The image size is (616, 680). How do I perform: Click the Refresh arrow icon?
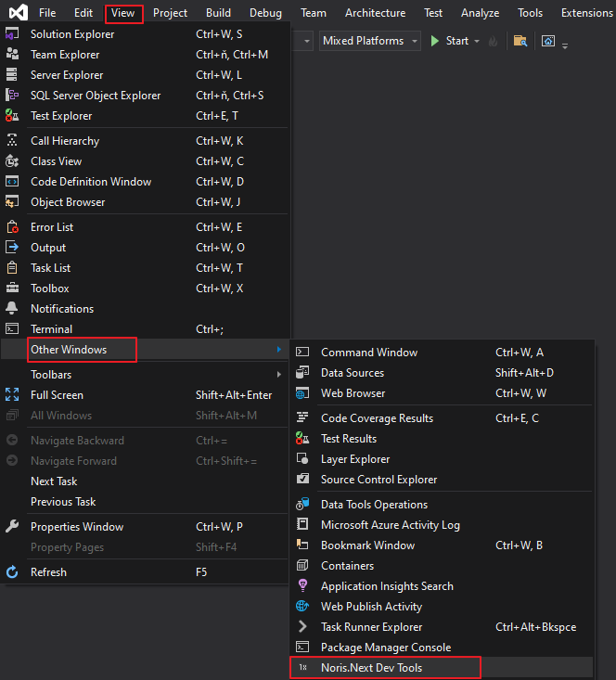pyautogui.click(x=12, y=572)
